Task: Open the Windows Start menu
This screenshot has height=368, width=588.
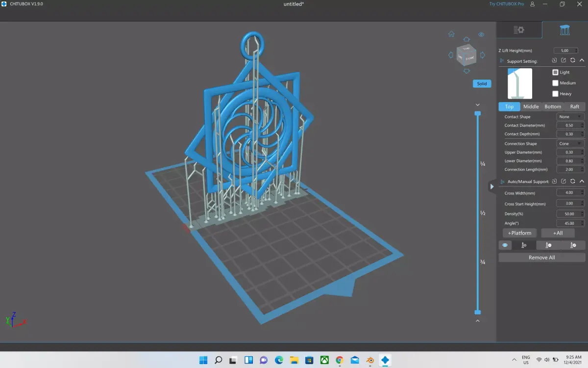Action: (203, 360)
